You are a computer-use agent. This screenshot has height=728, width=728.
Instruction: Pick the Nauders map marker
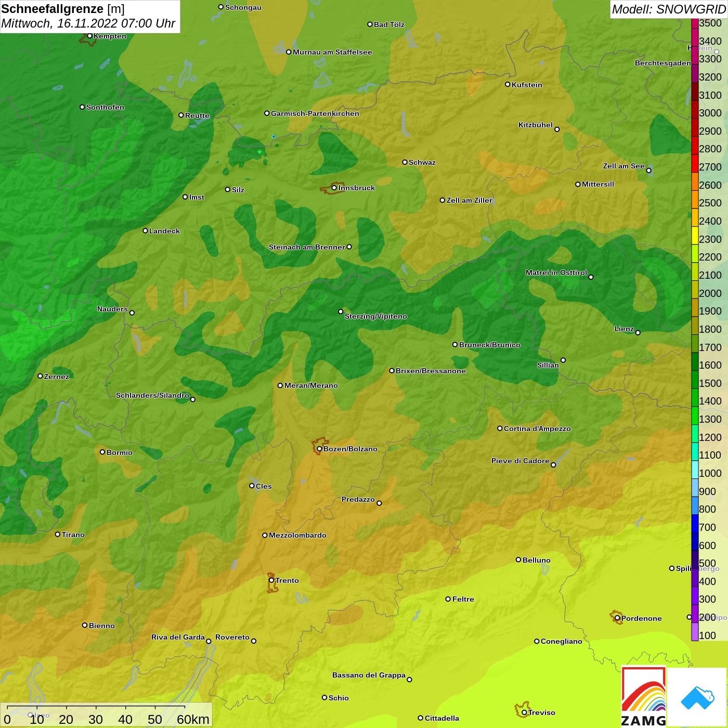click(x=132, y=313)
